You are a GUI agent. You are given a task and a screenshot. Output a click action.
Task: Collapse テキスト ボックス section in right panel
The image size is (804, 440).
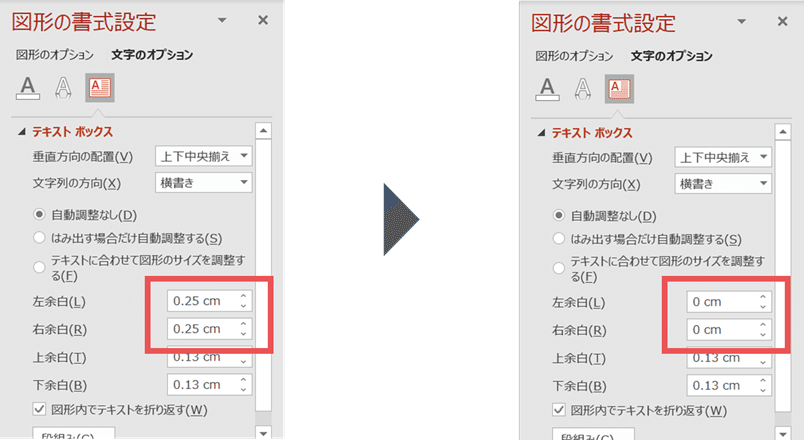(541, 133)
